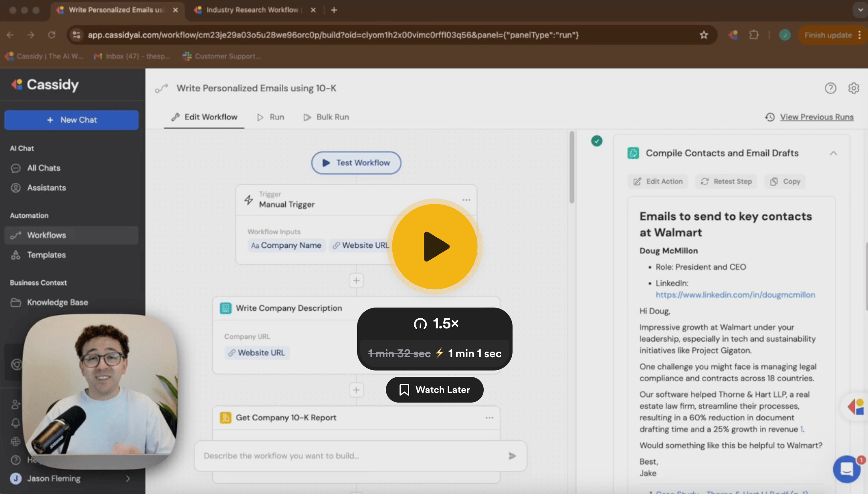Close the Write Personalized Emails browser tab

click(175, 10)
